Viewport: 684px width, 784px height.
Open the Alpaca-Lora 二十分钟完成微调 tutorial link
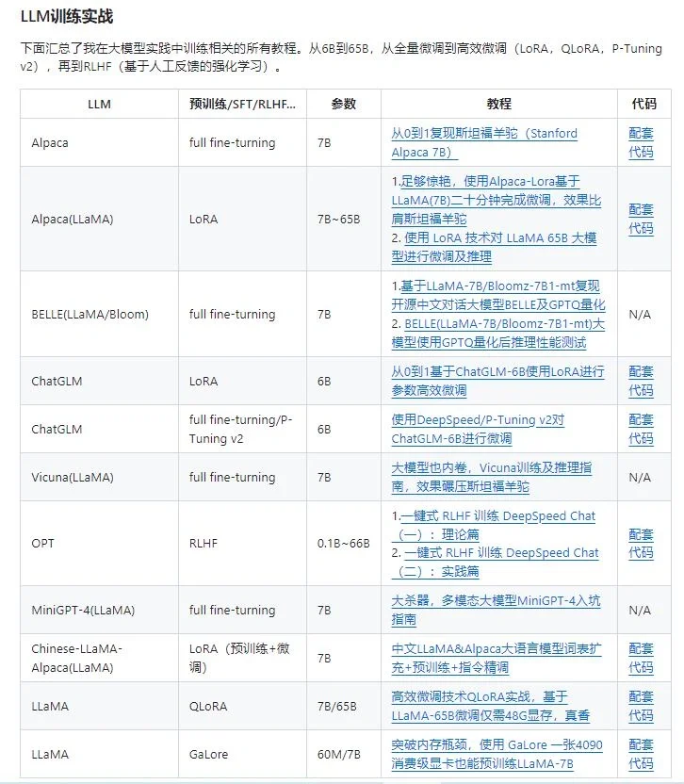point(496,200)
